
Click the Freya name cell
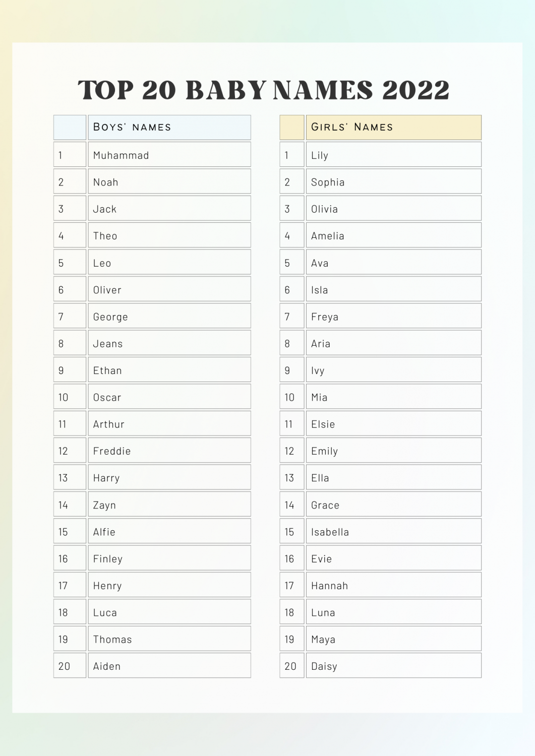coord(394,316)
